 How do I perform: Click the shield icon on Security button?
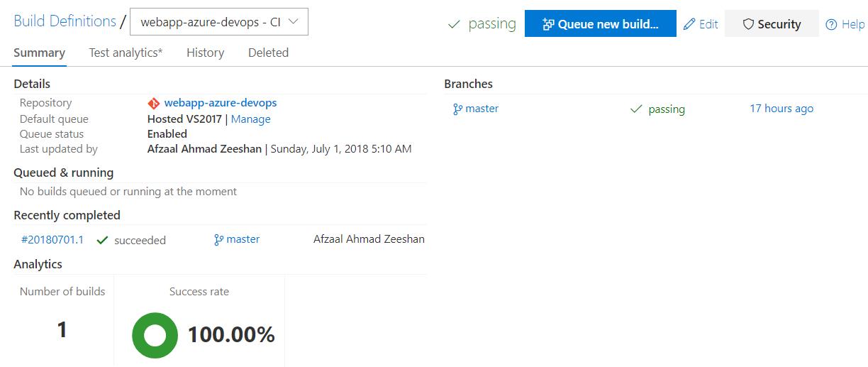click(747, 24)
